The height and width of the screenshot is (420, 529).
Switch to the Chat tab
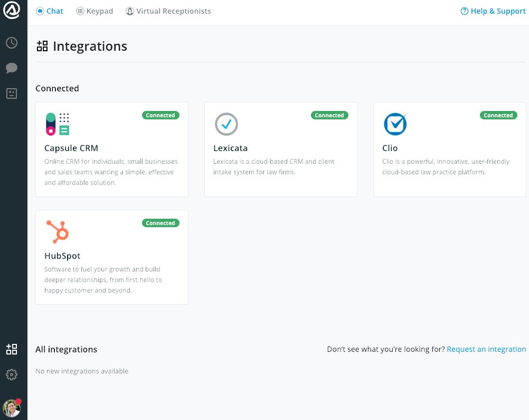click(x=50, y=11)
